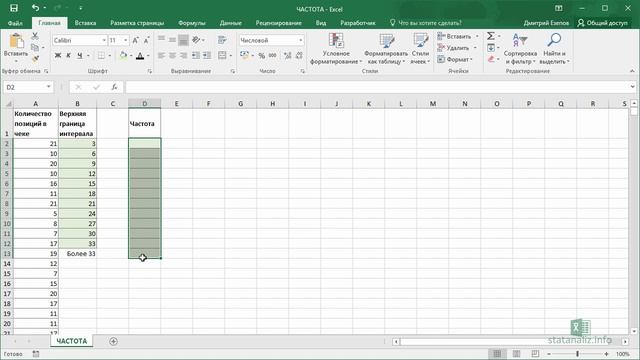Screen dimensions: 640x360
Task: Switch to Page Layout view icon
Action: (516, 354)
